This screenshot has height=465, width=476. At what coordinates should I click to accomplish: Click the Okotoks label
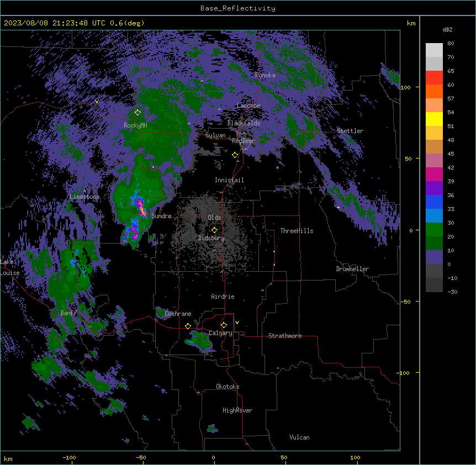[228, 387]
